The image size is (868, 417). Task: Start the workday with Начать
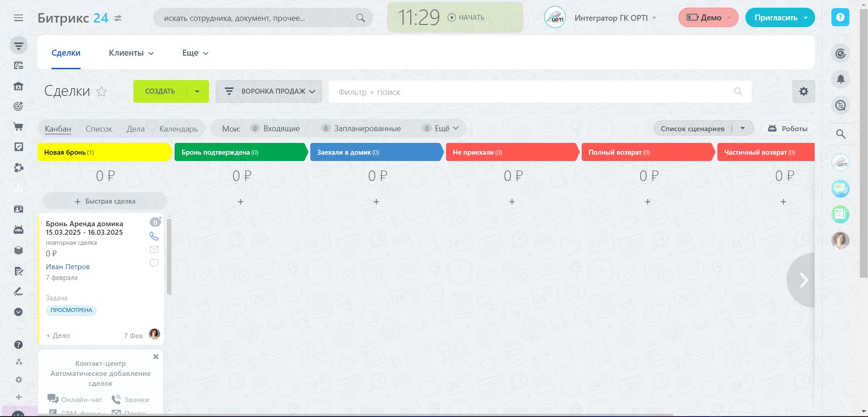pyautogui.click(x=466, y=18)
